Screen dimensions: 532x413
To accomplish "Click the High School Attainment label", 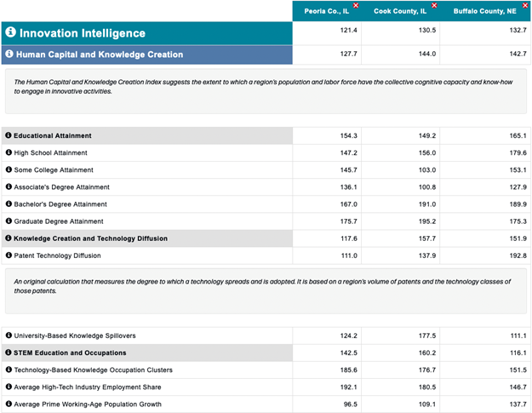I will point(50,153).
